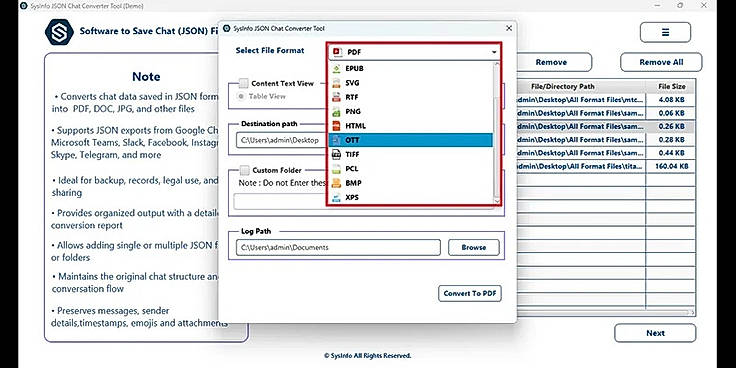The image size is (736, 368).
Task: Click the SysInfo hexagon logo
Action: coord(59,32)
